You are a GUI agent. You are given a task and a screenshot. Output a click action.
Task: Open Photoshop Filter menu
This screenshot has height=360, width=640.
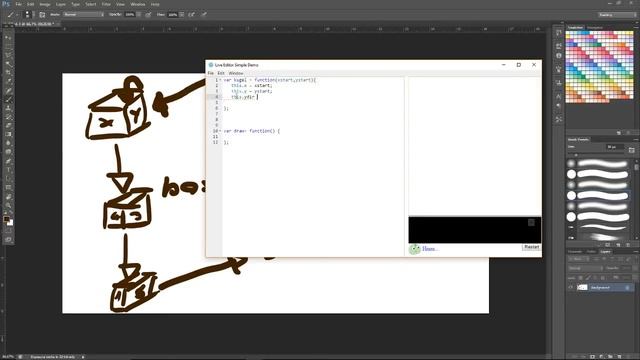(106, 4)
